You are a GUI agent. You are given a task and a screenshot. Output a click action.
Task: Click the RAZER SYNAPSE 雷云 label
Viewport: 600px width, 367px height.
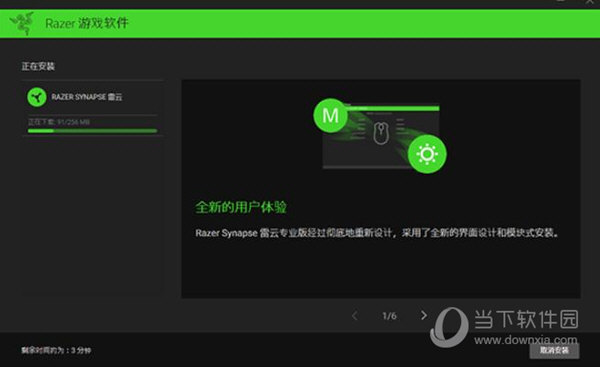tap(87, 97)
